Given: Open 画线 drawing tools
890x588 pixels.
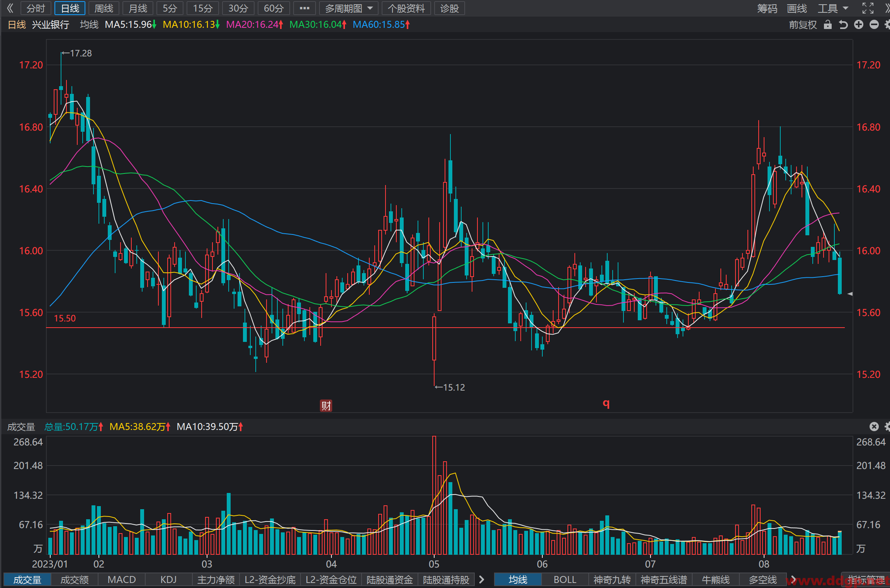Looking at the screenshot, I should (797, 8).
